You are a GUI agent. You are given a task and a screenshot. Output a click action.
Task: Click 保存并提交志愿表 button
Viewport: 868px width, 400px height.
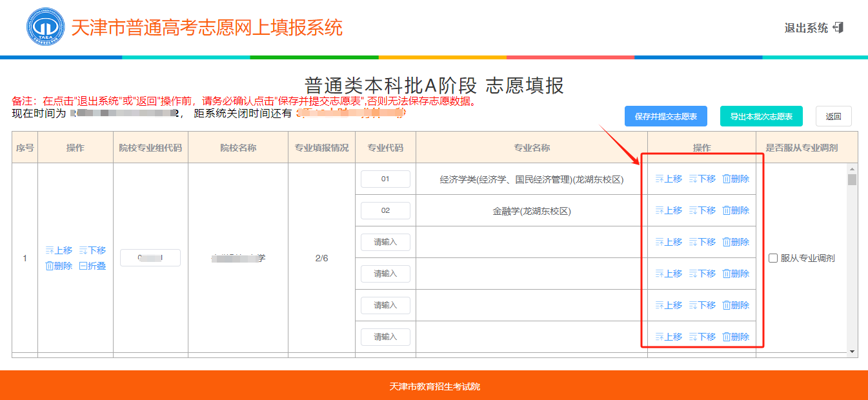coord(666,117)
